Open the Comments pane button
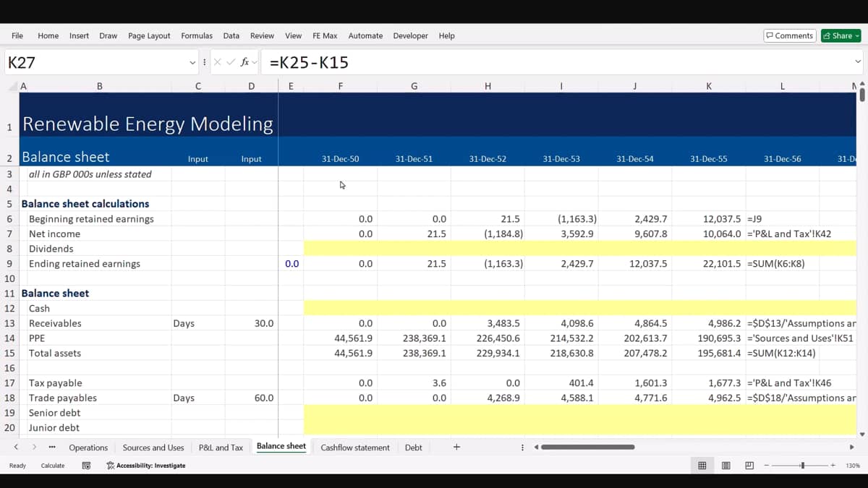868x488 pixels. pos(790,35)
